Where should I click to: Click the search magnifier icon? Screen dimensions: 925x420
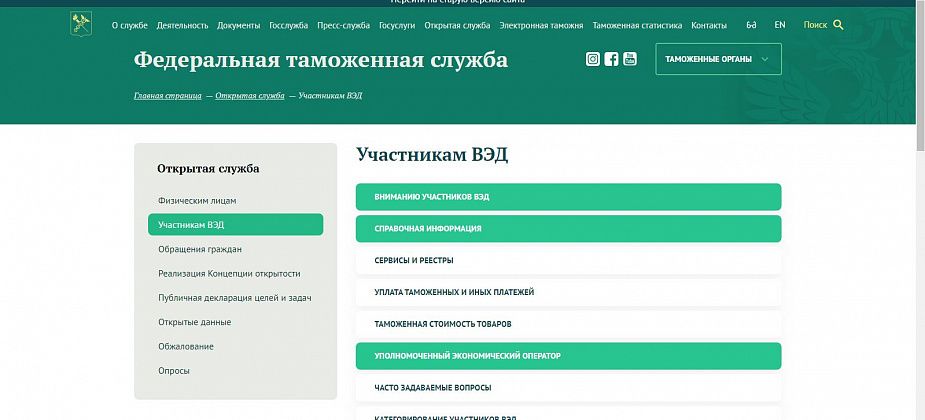point(838,25)
